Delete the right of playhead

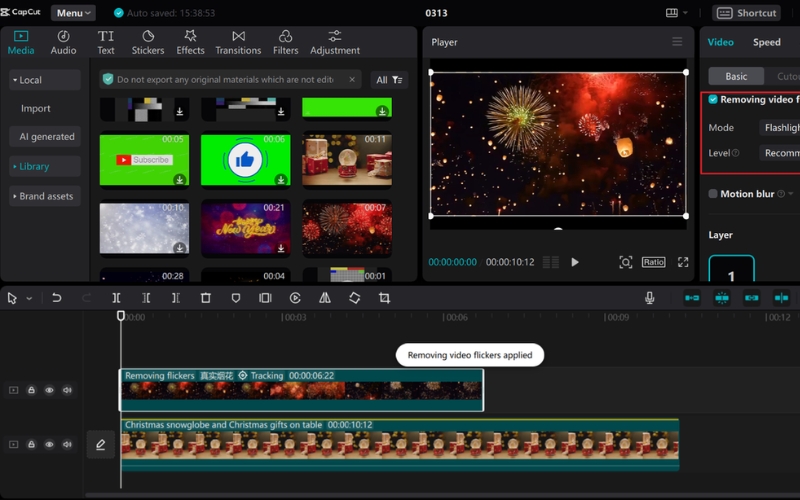click(176, 298)
